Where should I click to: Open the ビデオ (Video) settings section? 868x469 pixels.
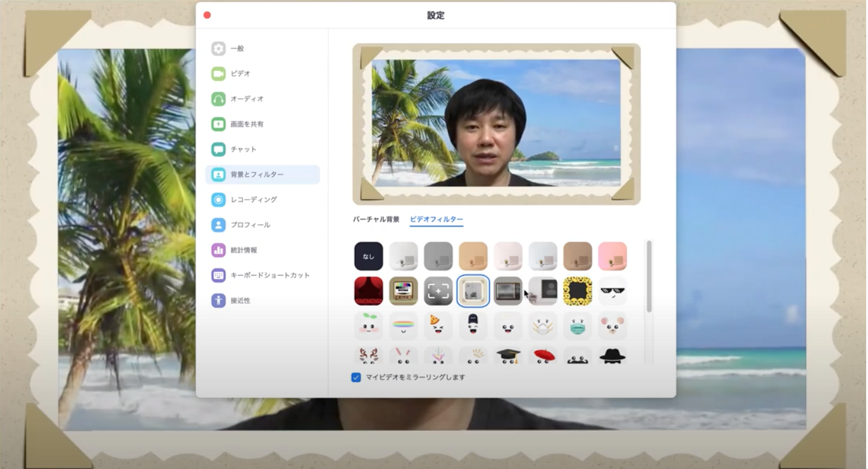(x=262, y=74)
